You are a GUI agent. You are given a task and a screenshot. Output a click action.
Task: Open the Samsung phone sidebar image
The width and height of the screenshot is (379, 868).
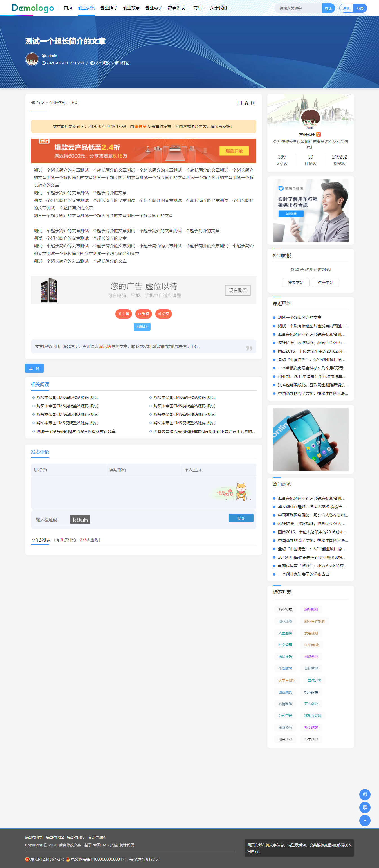click(x=311, y=439)
